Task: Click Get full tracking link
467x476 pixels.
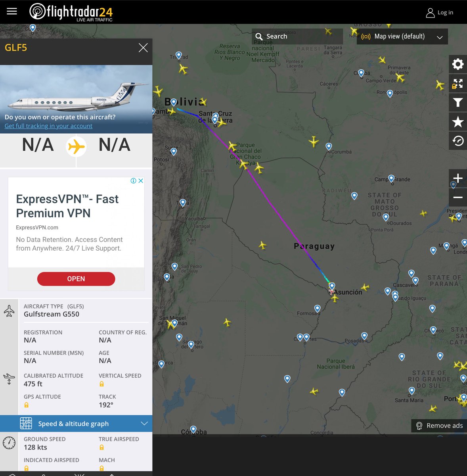Action: click(x=48, y=126)
